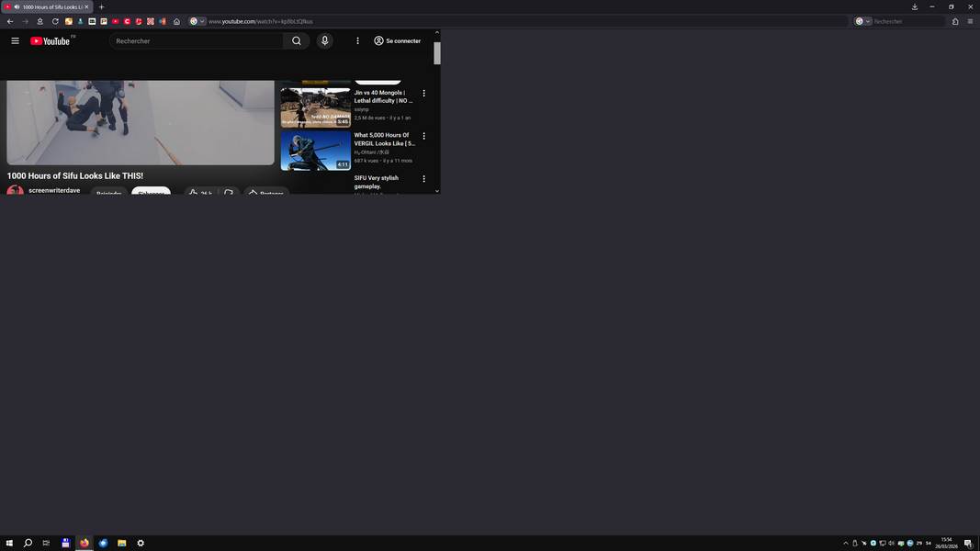Open the search engine selector in right search box
The height and width of the screenshot is (551, 980).
point(862,21)
